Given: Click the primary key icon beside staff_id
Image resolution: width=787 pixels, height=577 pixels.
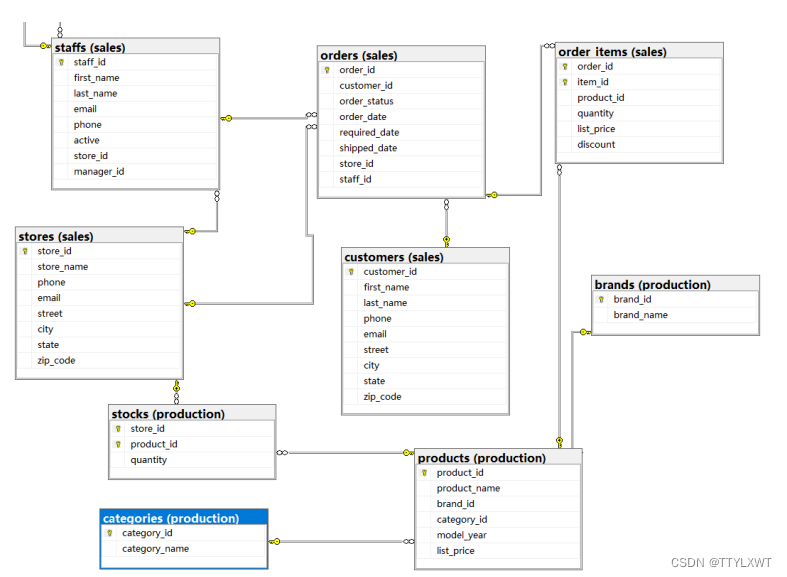Looking at the screenshot, I should point(61,62).
